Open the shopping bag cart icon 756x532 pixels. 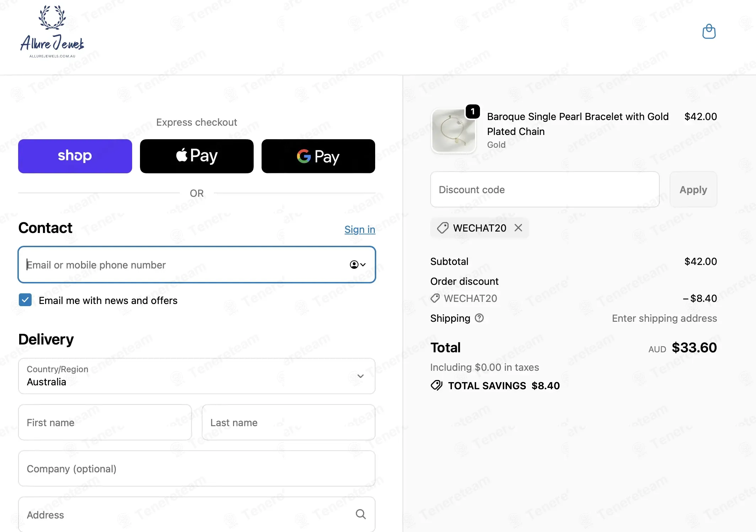[709, 32]
